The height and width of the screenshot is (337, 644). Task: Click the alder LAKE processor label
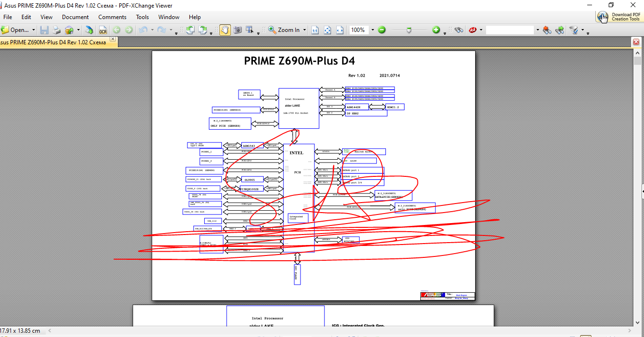[292, 105]
